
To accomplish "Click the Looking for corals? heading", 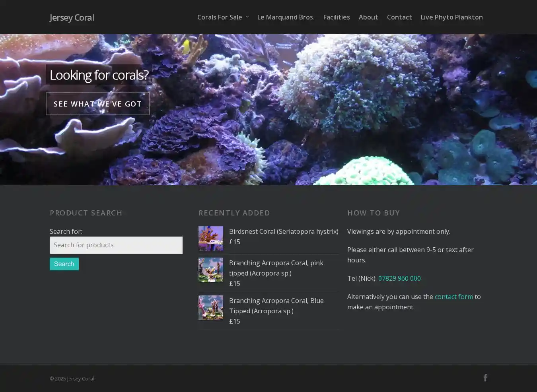I will coord(99,75).
